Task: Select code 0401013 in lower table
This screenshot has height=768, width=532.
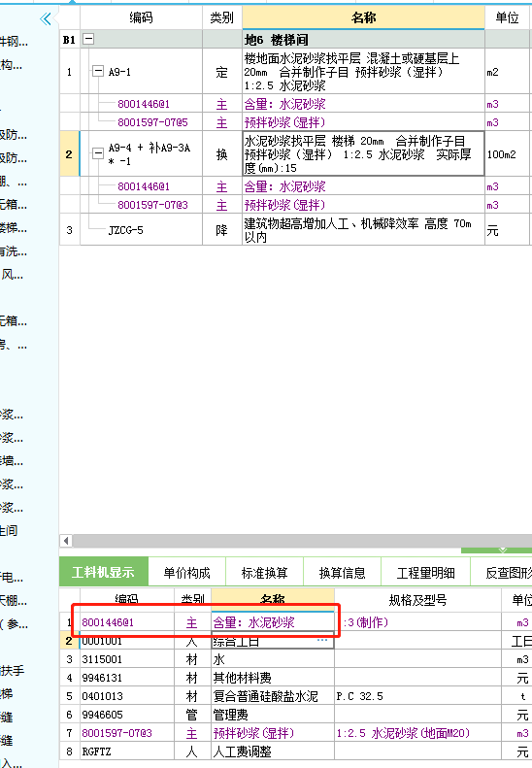Action: click(x=126, y=696)
